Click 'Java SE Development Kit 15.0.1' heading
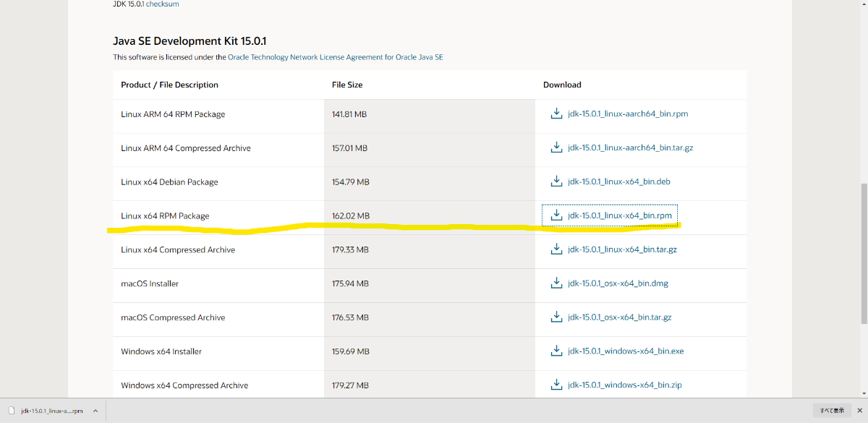This screenshot has height=423, width=868. click(190, 41)
